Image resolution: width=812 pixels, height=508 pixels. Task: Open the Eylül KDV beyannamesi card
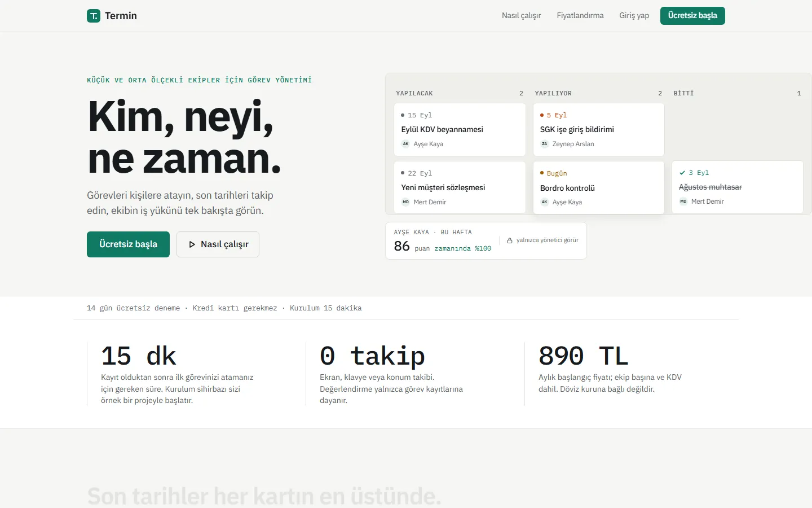(x=460, y=129)
